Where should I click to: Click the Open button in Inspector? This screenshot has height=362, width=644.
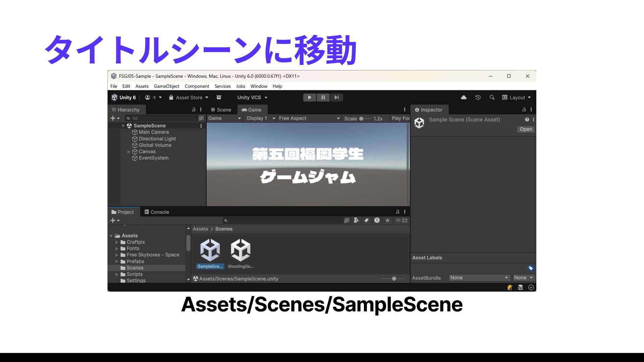coord(525,129)
